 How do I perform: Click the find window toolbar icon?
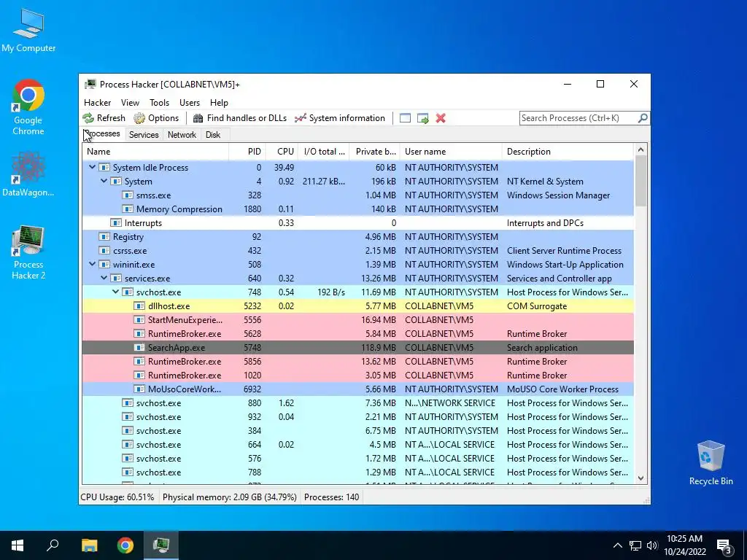click(405, 118)
